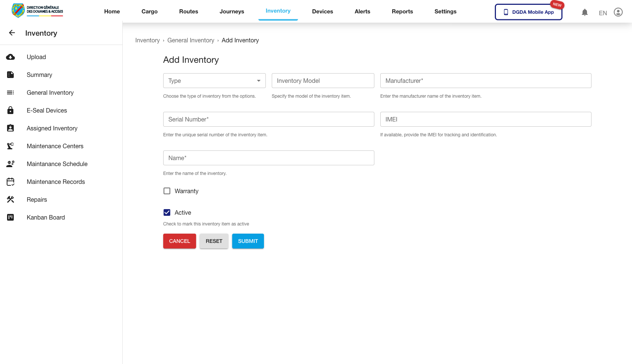Viewport: 632px width, 364px height.
Task: Click the SUBMIT button
Action: pos(248,241)
